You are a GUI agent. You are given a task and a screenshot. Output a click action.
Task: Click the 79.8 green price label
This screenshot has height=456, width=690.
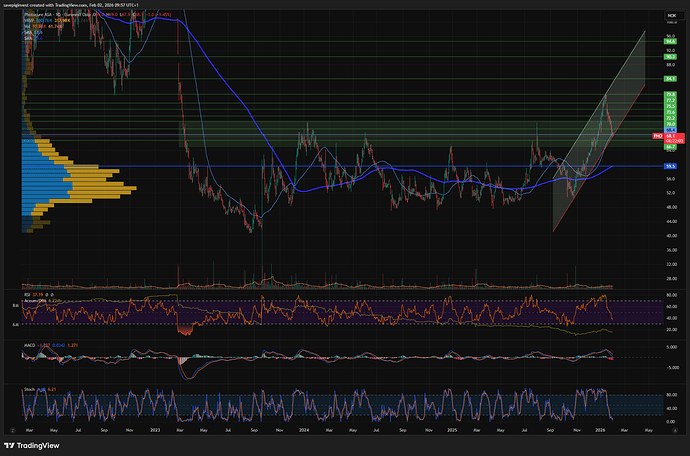click(x=672, y=94)
